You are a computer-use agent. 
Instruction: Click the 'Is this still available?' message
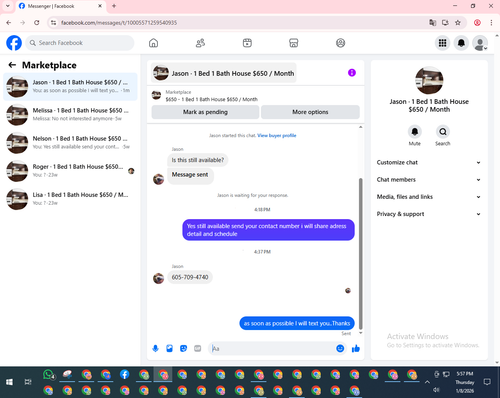tap(198, 160)
